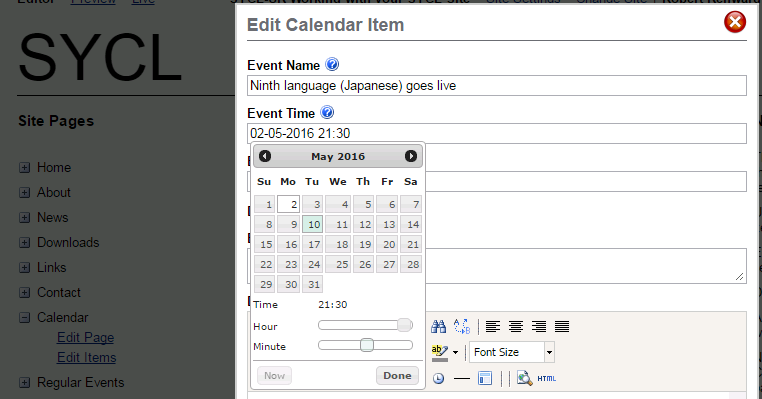
Task: Expand the News page tree node
Action: point(24,218)
